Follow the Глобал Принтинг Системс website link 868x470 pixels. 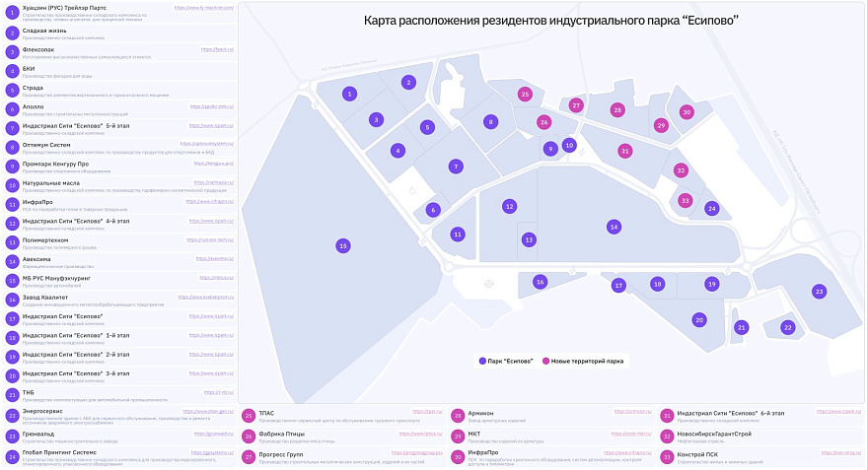[x=212, y=453]
